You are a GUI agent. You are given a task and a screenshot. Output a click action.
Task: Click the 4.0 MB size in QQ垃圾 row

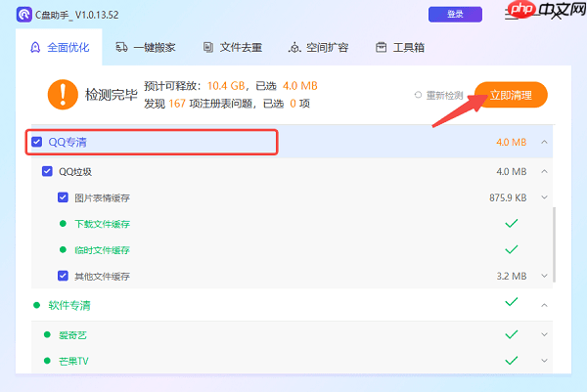tap(512, 171)
